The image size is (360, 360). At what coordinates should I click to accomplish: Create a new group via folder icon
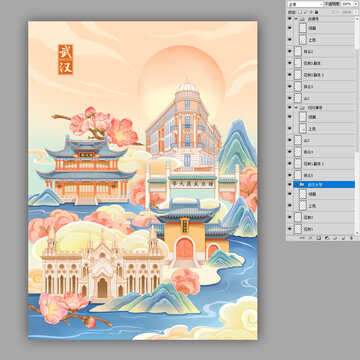(335, 238)
